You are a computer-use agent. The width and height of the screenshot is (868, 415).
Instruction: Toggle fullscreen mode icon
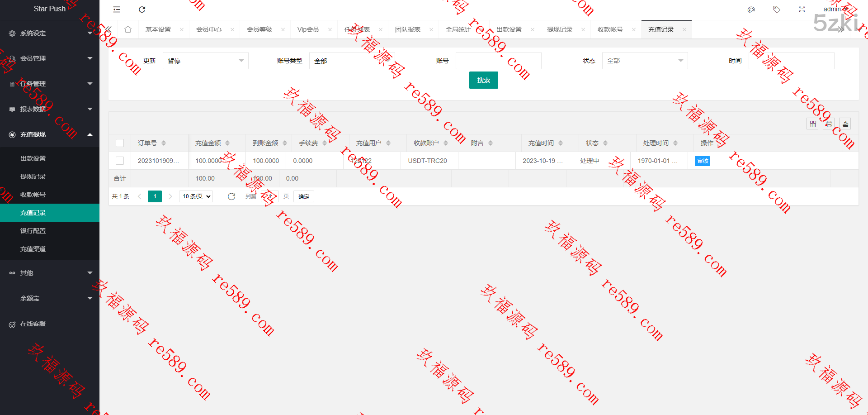tap(802, 10)
